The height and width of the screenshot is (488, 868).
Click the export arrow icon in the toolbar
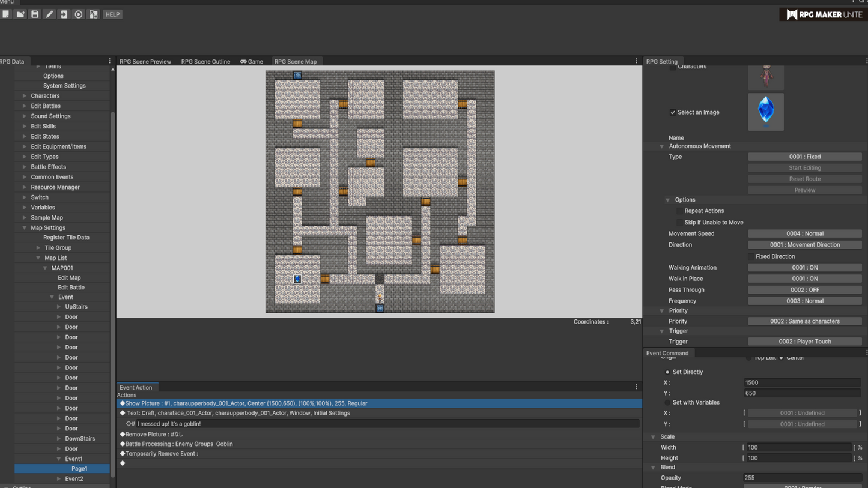click(64, 14)
